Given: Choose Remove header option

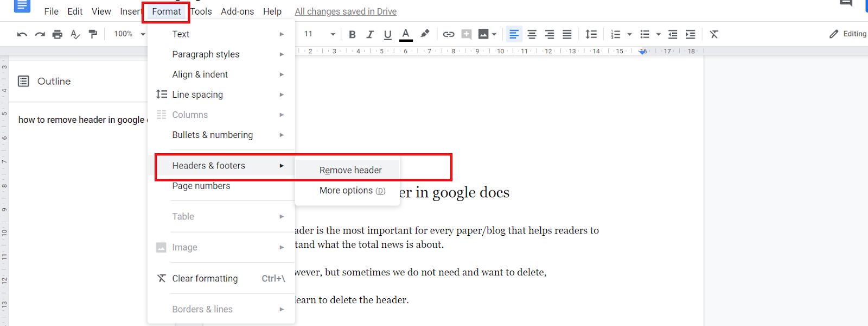Looking at the screenshot, I should click(x=347, y=170).
